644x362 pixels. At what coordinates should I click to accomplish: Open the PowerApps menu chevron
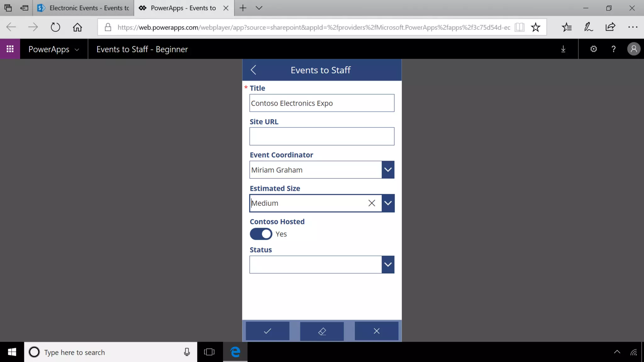tap(77, 50)
